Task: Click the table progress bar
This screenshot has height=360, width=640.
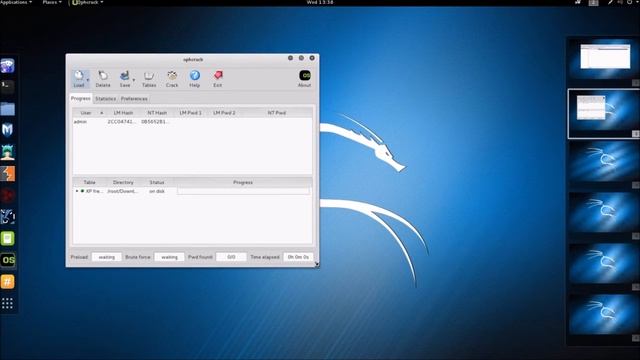Action: (243, 191)
